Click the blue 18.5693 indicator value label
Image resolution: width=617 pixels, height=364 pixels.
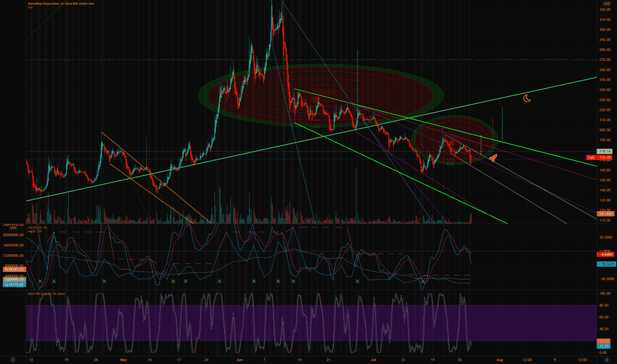coord(606,264)
